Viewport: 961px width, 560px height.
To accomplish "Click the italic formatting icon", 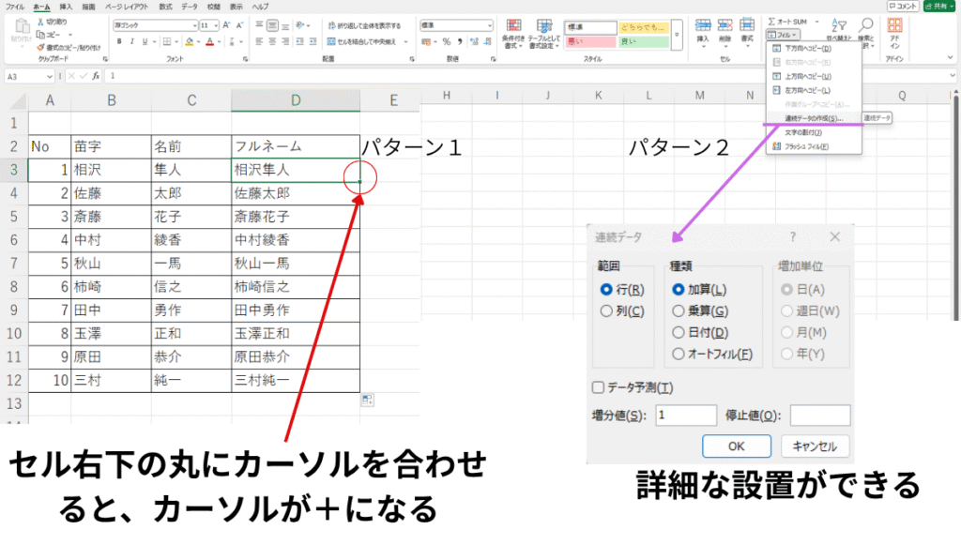I will pos(133,41).
